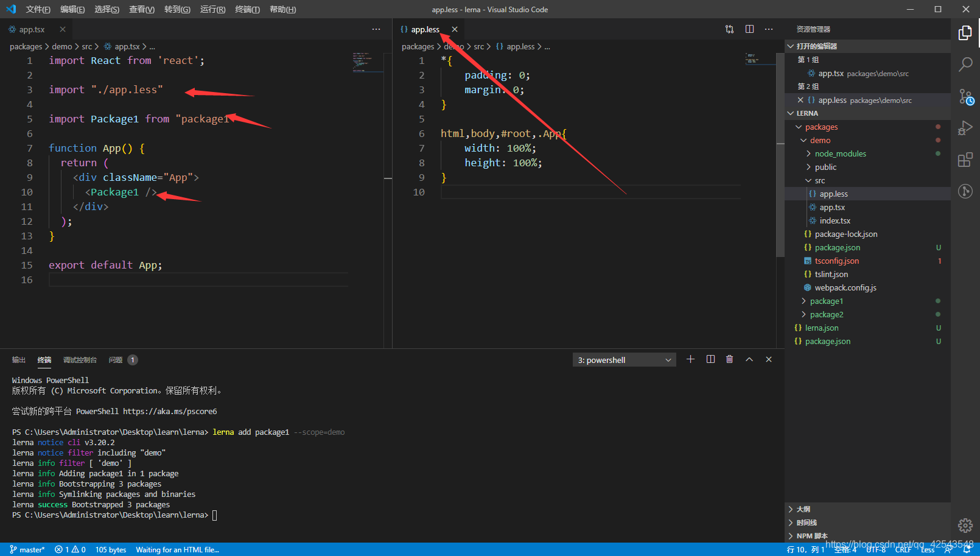Switch to the 输出 output panel tab

coord(19,360)
